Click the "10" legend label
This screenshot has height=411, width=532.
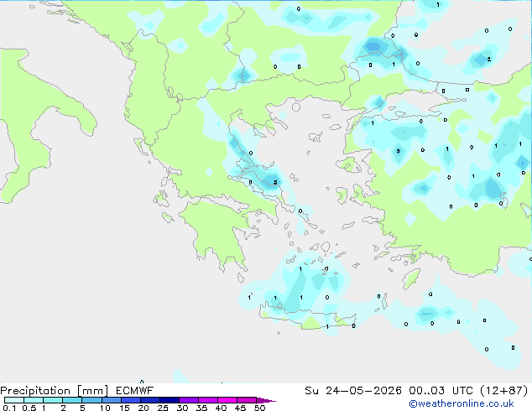[105, 408]
